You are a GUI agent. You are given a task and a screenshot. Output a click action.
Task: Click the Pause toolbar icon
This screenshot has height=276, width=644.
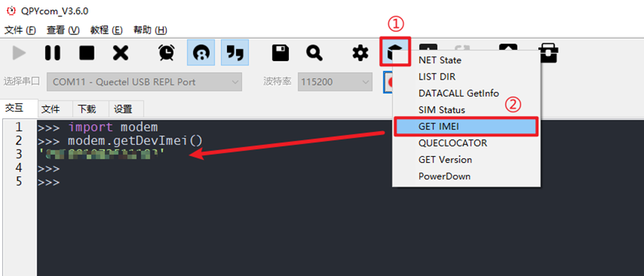click(53, 53)
